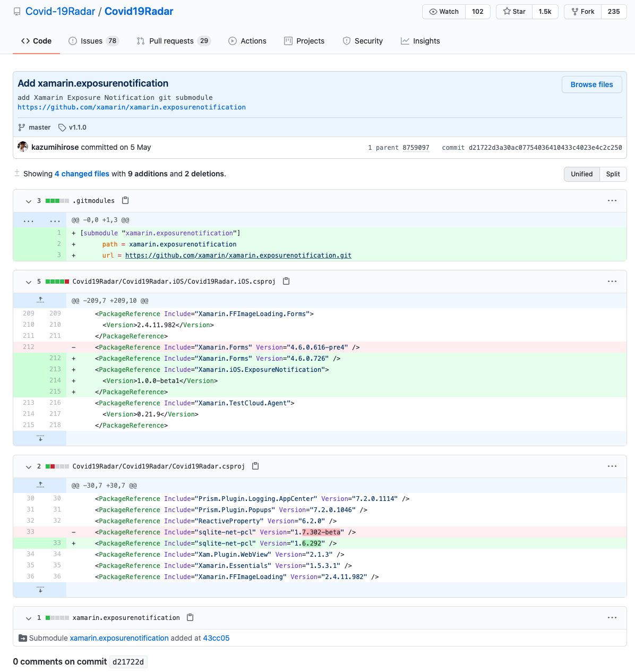Open the xamarin.exposurenotification.git URL in diff
635x672 pixels.
238,256
